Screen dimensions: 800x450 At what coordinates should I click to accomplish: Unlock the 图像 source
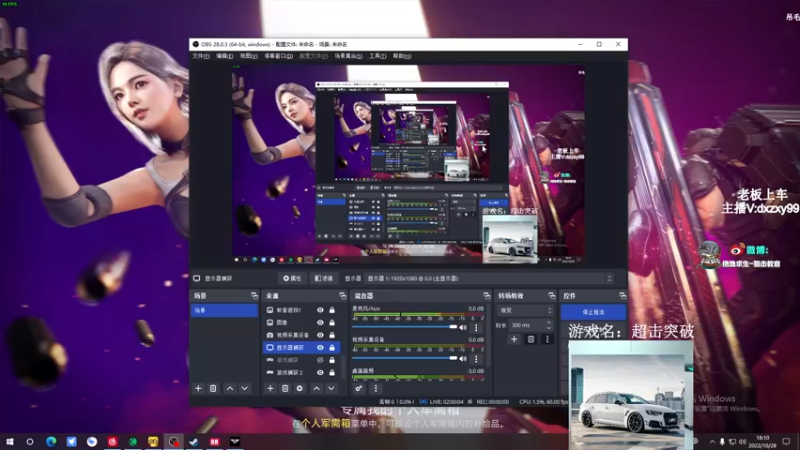(332, 322)
